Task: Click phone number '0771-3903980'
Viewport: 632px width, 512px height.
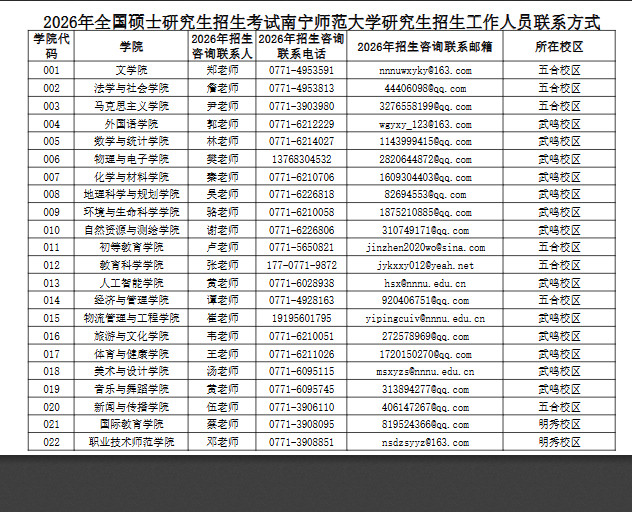Action: pos(301,106)
